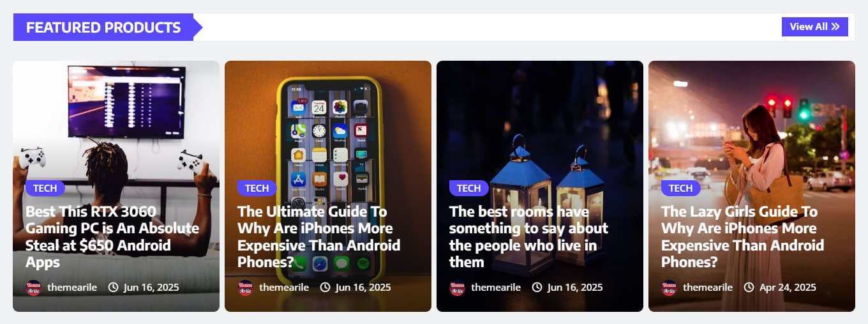Viewport: 868px width, 324px height.
Task: Select TECH tag on the Lazy Girls card
Action: (681, 188)
